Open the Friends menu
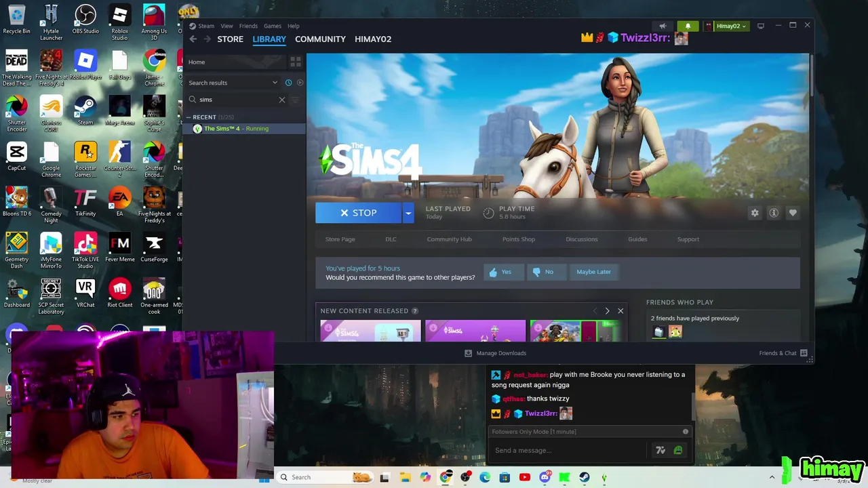 (248, 26)
